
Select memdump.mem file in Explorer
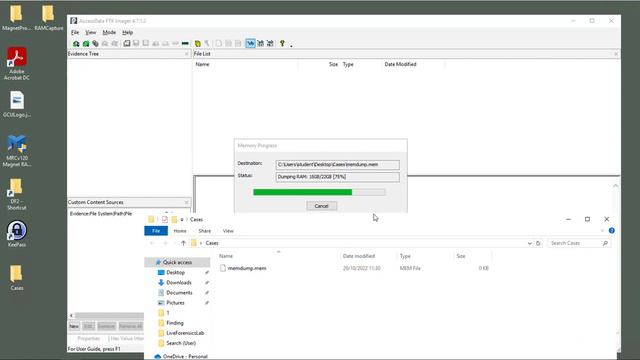point(247,268)
